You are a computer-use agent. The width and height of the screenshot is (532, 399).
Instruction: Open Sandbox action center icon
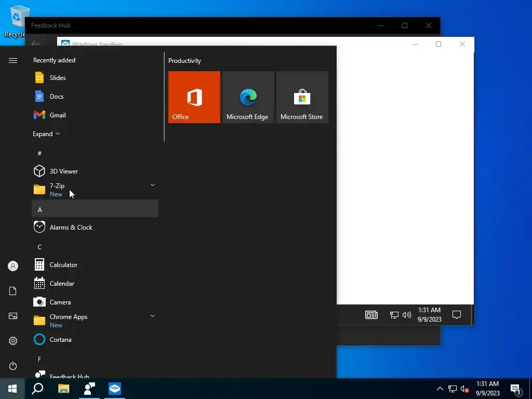coord(457,315)
